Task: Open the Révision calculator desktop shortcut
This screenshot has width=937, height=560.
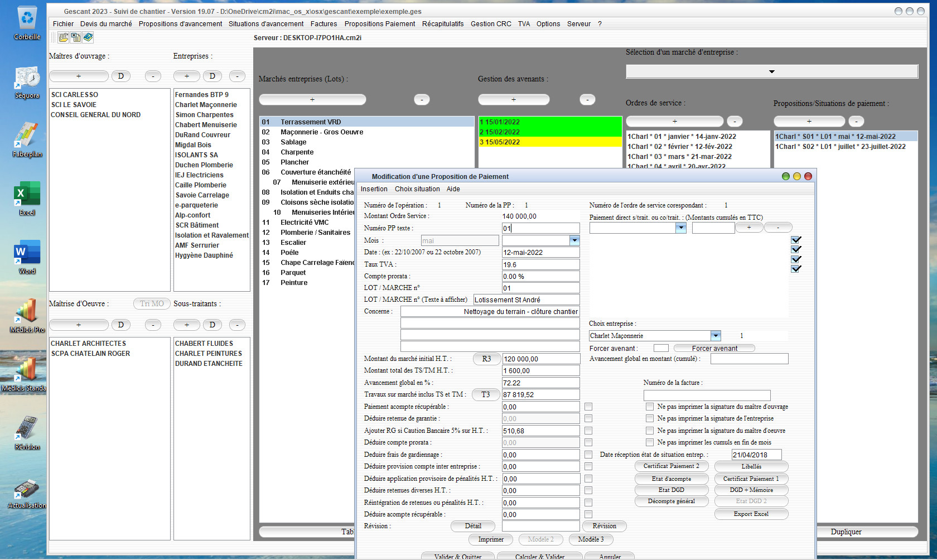Action: 27,433
